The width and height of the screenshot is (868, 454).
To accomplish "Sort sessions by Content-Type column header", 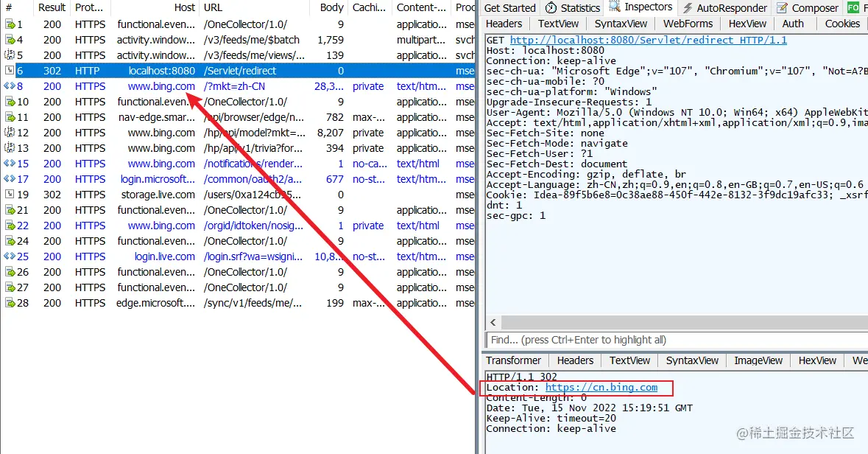I will click(x=420, y=8).
